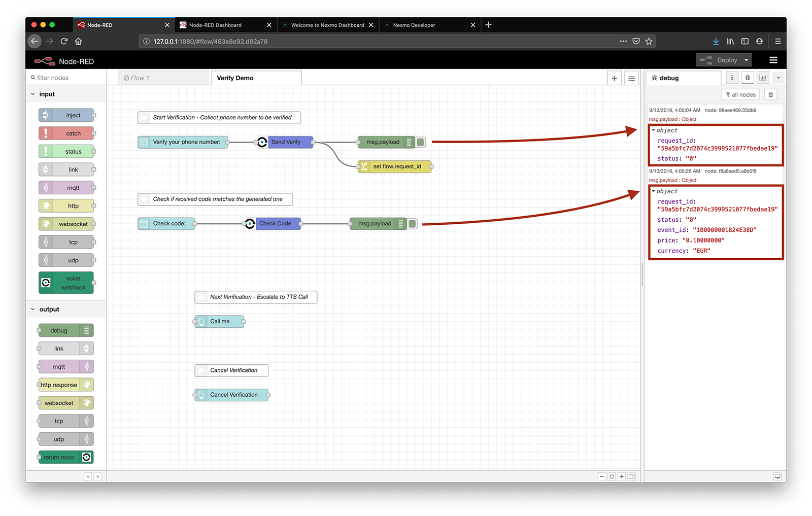
Task: Click the filter nodes search field
Action: click(66, 78)
